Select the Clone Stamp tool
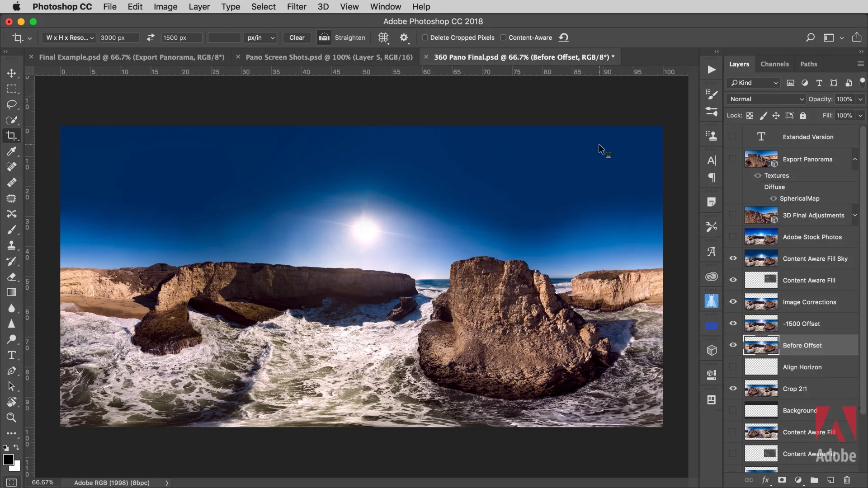The width and height of the screenshot is (868, 488). [x=11, y=245]
